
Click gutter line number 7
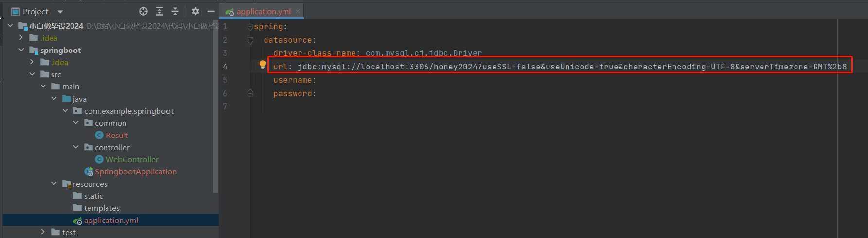tap(225, 106)
